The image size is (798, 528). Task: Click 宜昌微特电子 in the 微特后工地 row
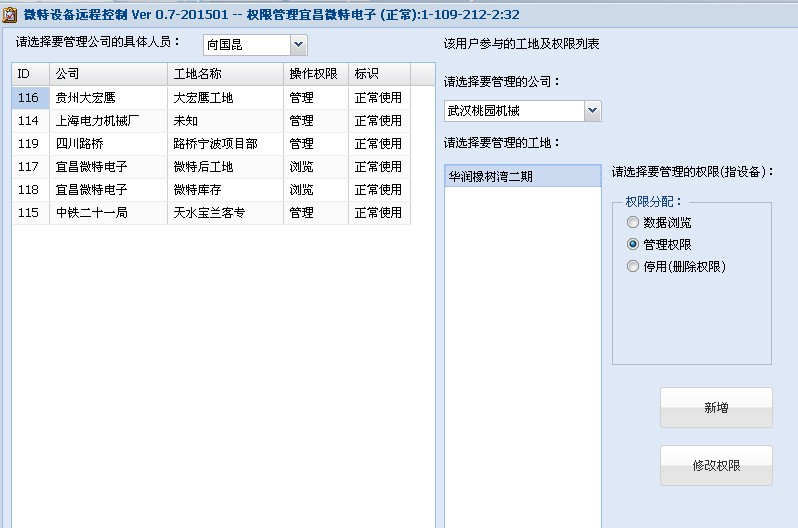108,166
